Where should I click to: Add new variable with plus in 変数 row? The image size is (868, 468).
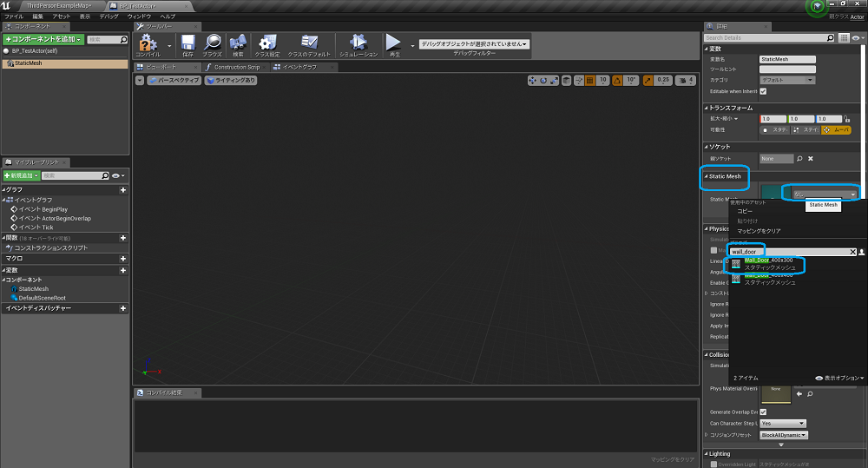123,270
